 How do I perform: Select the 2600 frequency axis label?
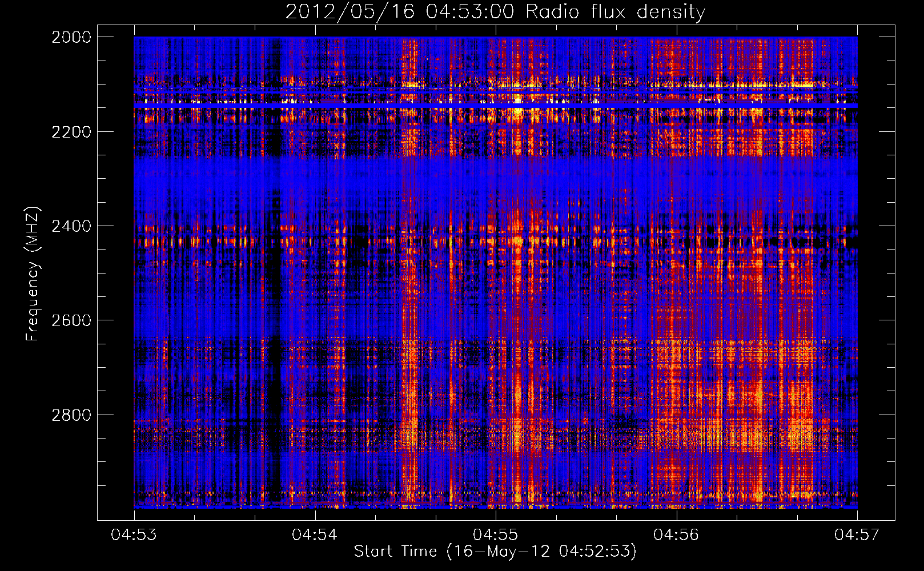pyautogui.click(x=71, y=320)
